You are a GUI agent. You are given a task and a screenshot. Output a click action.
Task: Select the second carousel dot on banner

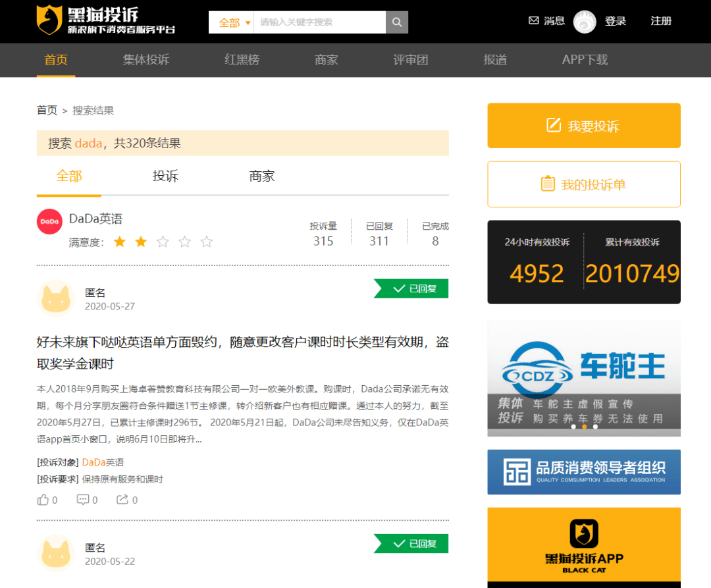585,427
